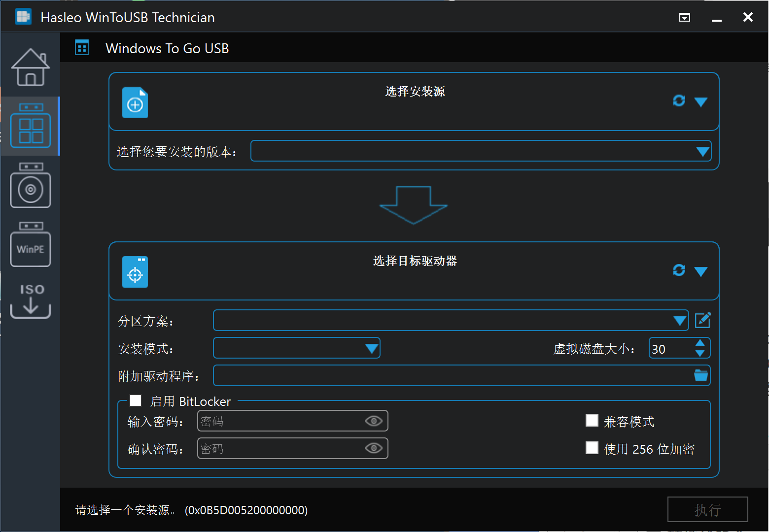Expand the target drive dropdown arrow
Screen dimensions: 769x532
pyautogui.click(x=700, y=271)
